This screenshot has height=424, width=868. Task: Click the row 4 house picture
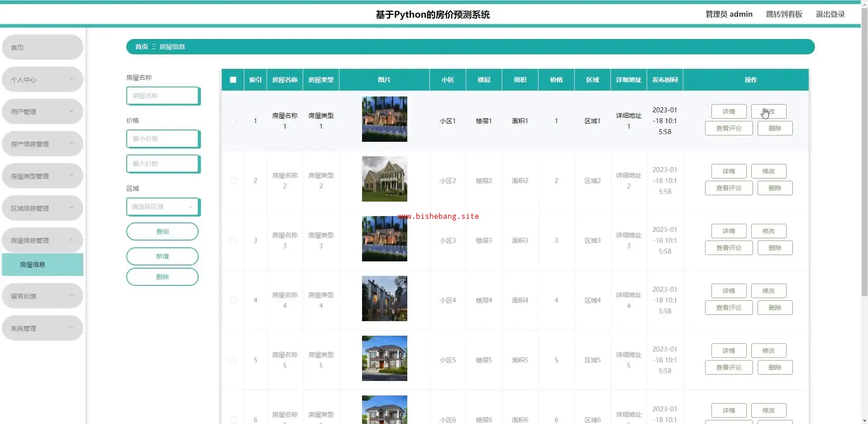click(384, 299)
